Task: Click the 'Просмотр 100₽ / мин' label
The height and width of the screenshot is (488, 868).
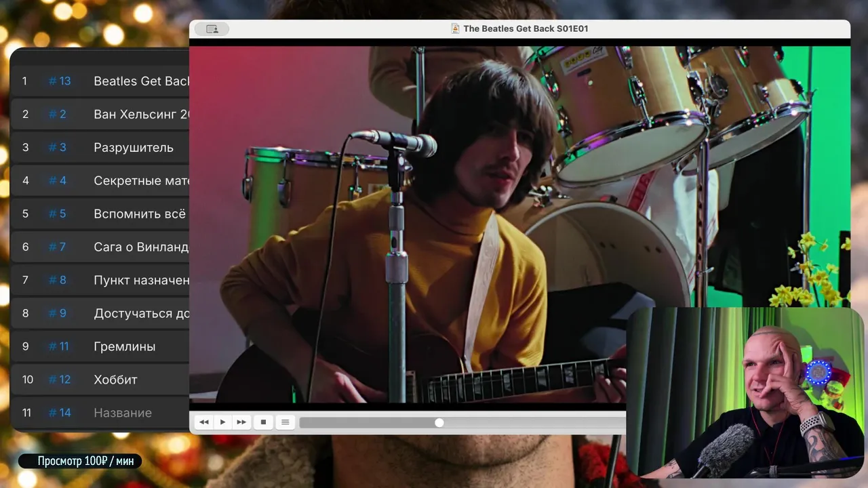Action: 81,462
